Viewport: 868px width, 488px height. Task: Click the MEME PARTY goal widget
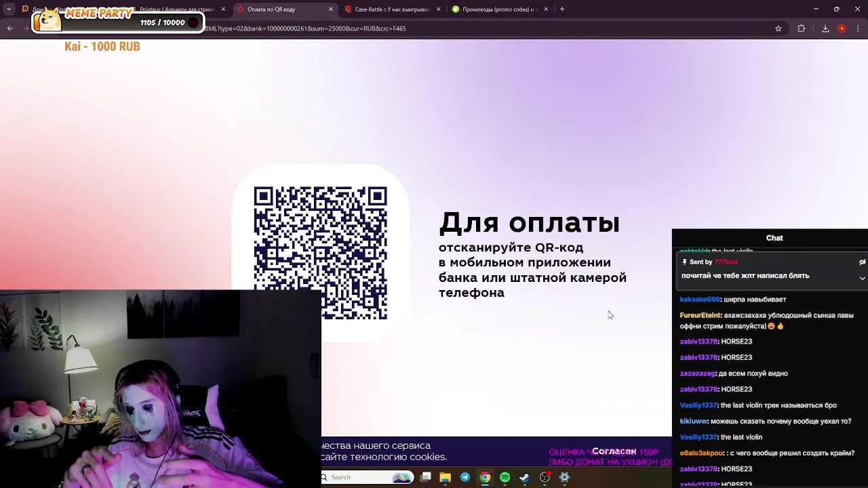click(x=117, y=21)
